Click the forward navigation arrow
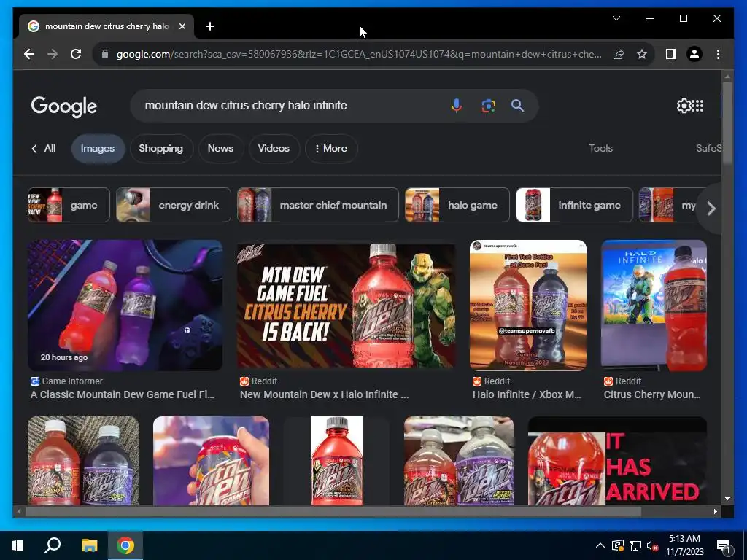Screen dimensions: 747x560 pyautogui.click(x=53, y=54)
